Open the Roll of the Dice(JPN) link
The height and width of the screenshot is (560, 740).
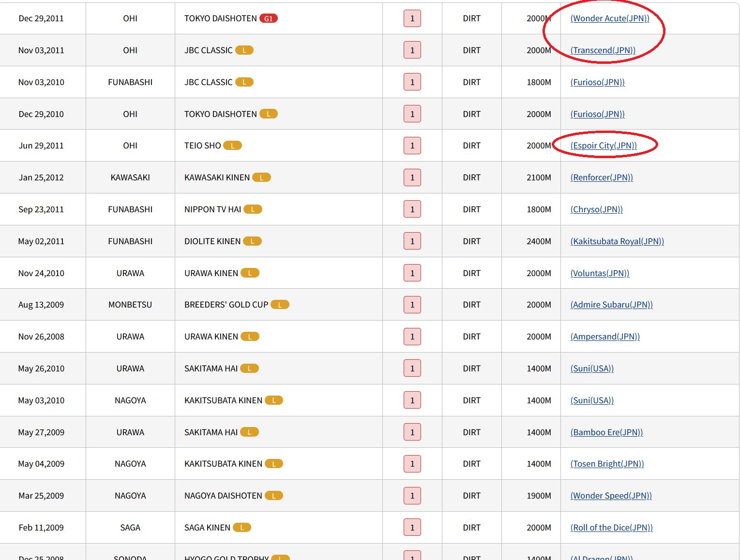[612, 528]
